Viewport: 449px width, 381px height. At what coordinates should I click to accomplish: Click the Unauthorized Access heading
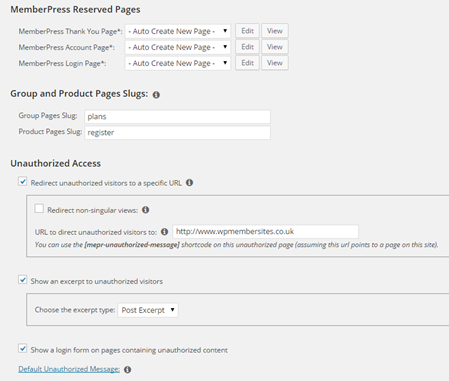[x=55, y=163]
